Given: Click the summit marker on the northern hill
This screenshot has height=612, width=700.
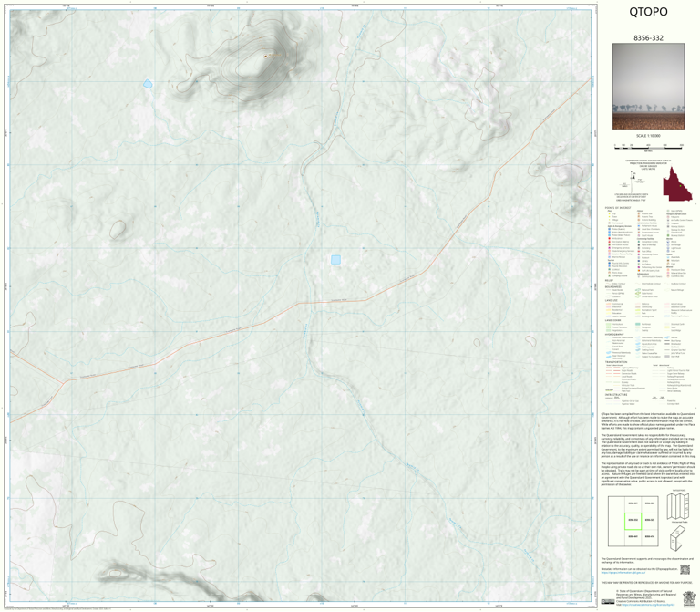Looking at the screenshot, I should (266, 57).
